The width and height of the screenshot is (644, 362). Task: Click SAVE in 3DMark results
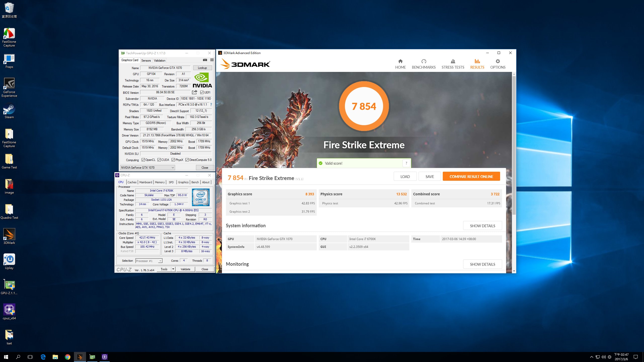tap(430, 176)
